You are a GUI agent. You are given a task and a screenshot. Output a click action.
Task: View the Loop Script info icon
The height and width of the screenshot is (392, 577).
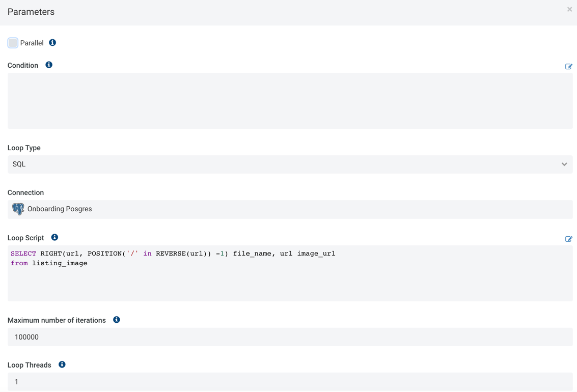coord(54,237)
